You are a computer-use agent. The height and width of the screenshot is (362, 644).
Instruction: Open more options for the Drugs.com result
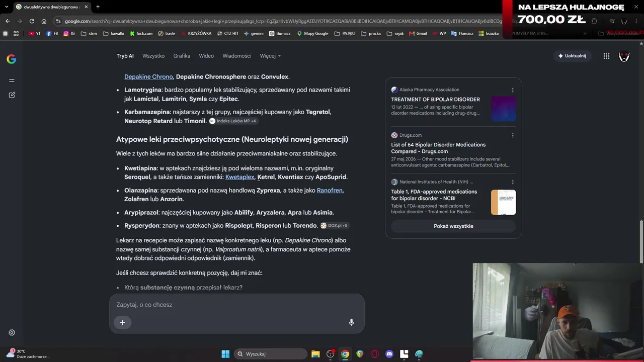513,135
